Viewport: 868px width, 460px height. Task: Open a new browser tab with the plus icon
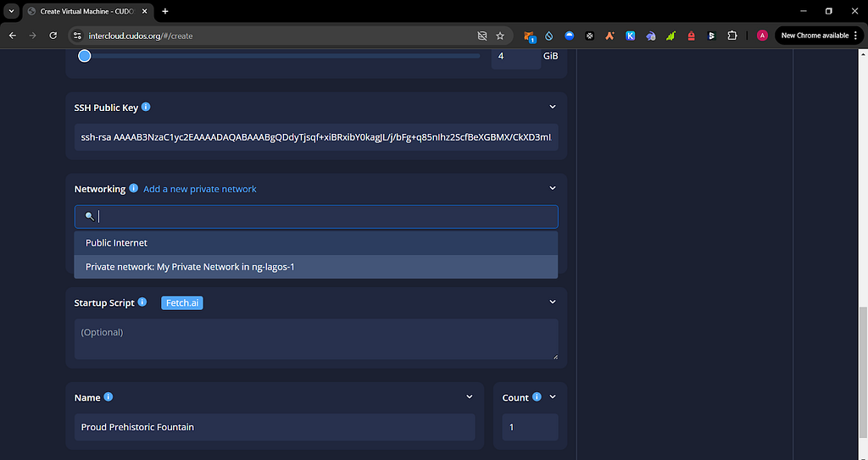click(x=165, y=11)
